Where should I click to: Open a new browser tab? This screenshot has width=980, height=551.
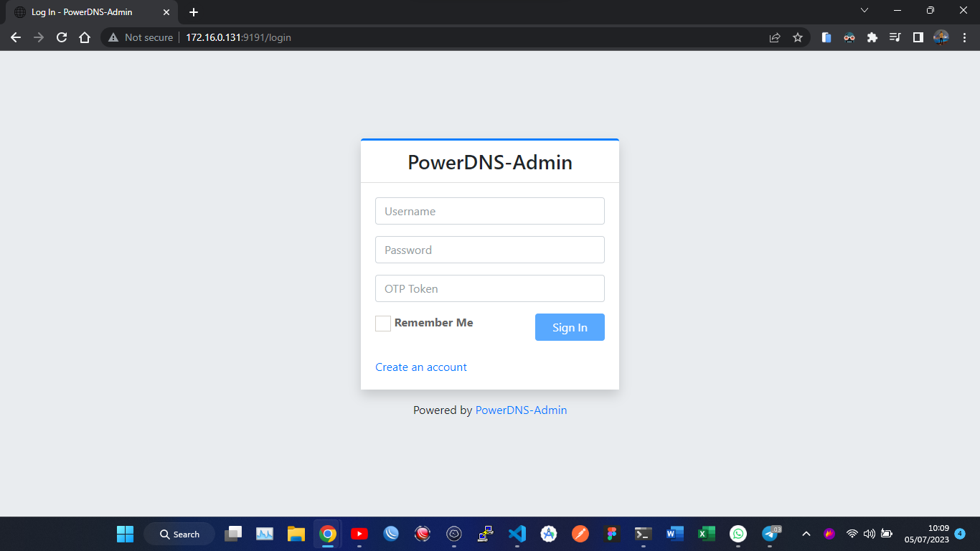coord(194,12)
